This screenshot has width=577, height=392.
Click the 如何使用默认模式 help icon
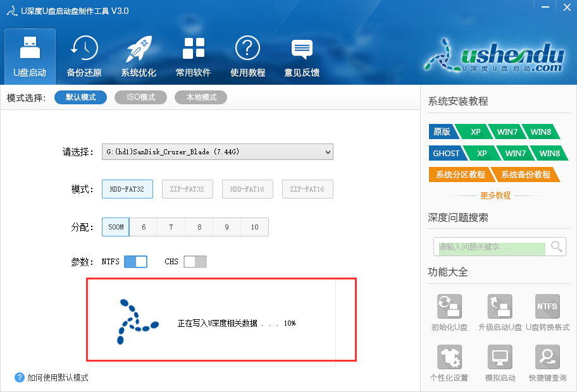coord(20,377)
